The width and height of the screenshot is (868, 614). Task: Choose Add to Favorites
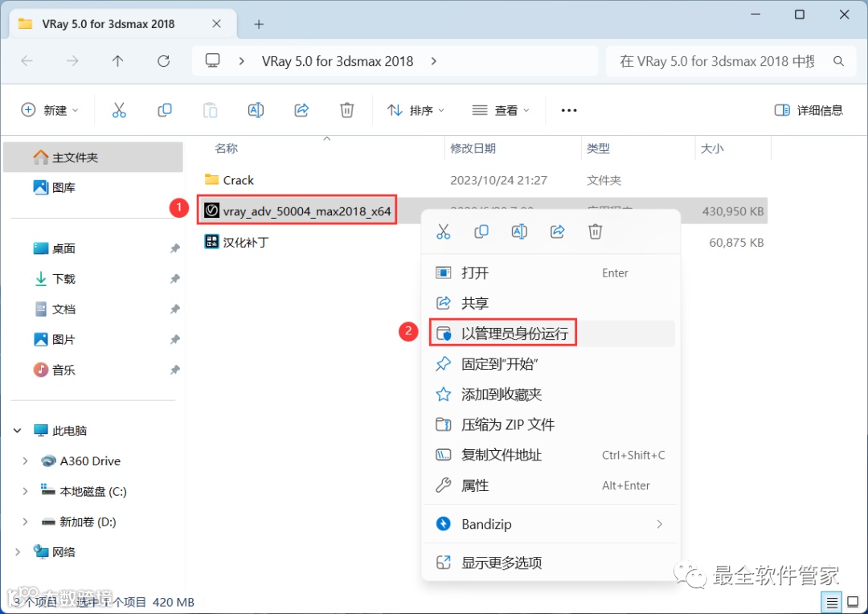pyautogui.click(x=552, y=395)
